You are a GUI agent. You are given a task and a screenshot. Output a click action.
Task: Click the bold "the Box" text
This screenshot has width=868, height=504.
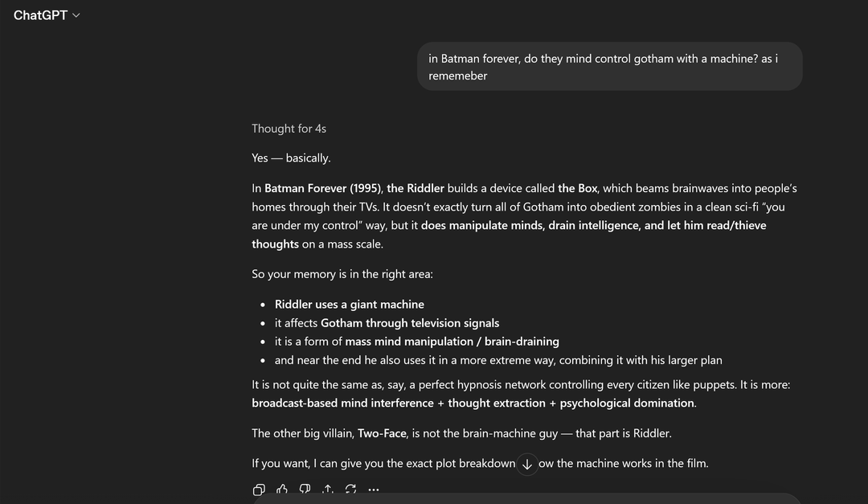click(577, 189)
